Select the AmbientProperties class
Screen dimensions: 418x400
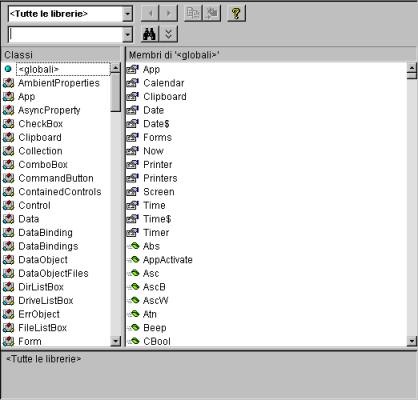[59, 83]
